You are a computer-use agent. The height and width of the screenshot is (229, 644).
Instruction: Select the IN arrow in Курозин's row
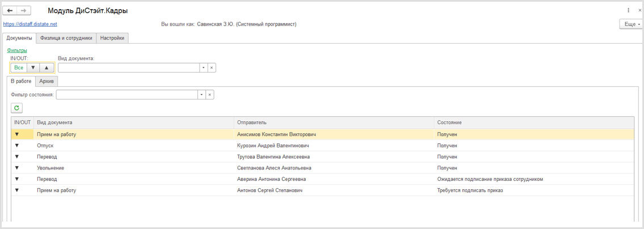(x=17, y=145)
